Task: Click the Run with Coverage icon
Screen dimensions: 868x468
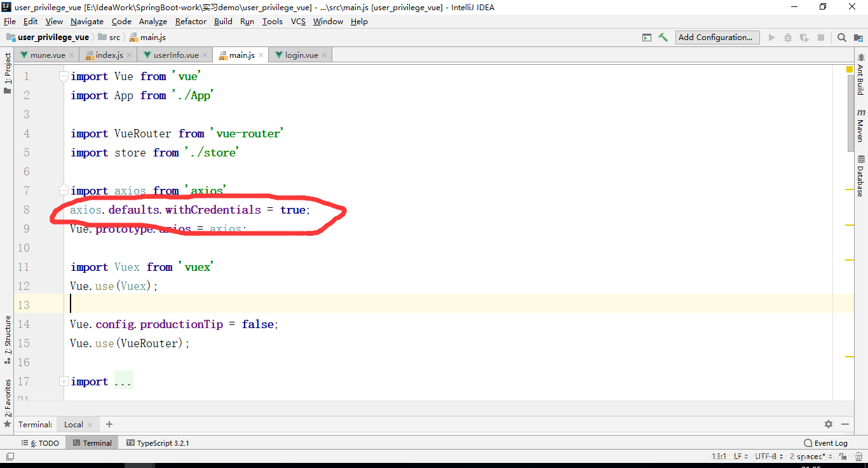Action: [804, 38]
